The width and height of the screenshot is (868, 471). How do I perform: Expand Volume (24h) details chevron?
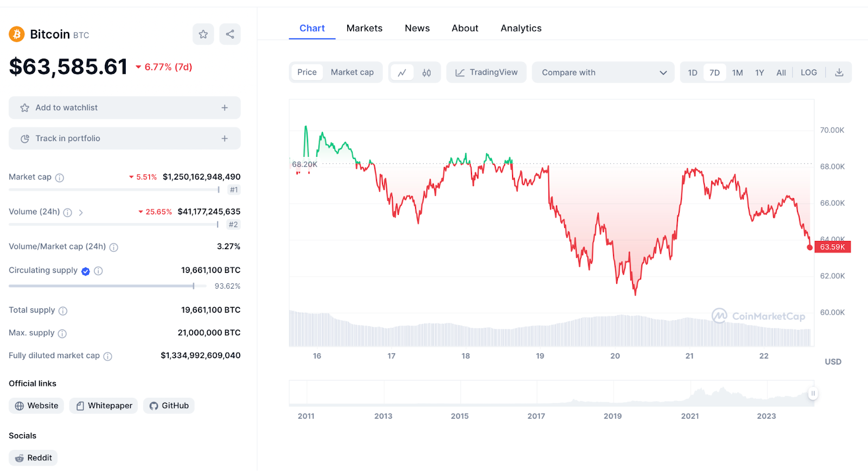pyautogui.click(x=81, y=212)
